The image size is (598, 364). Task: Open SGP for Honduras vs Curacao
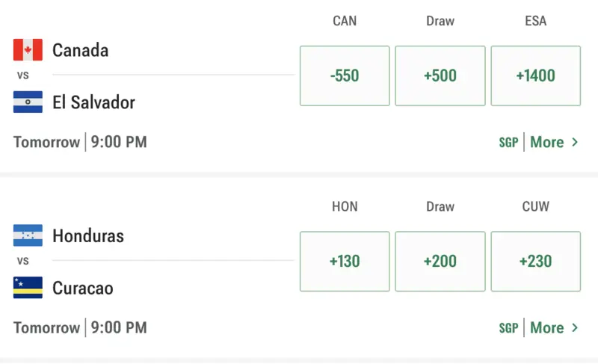click(x=508, y=328)
